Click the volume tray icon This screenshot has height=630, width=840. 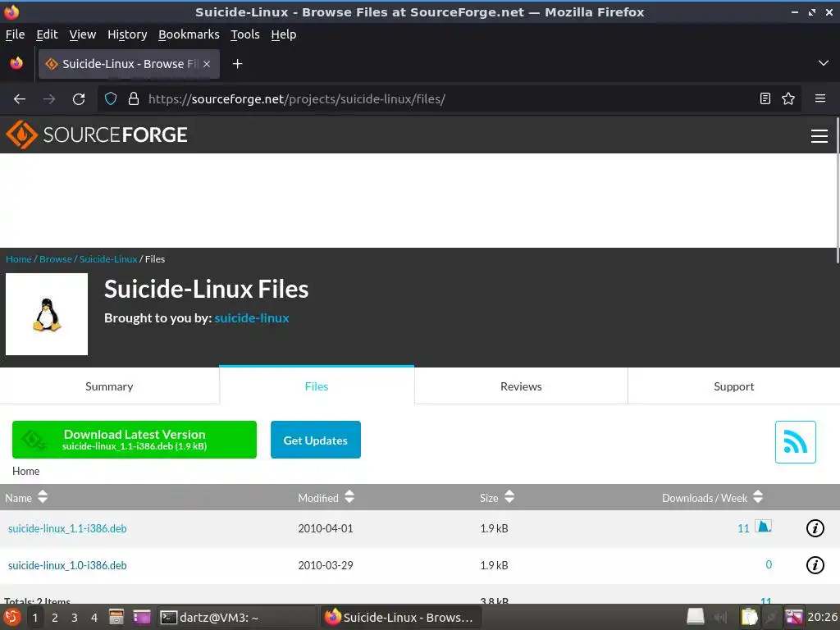721,617
